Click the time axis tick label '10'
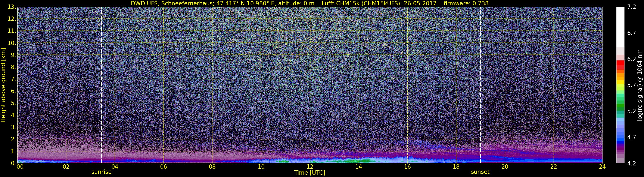Screen dimensions: 644x177 point(261,167)
